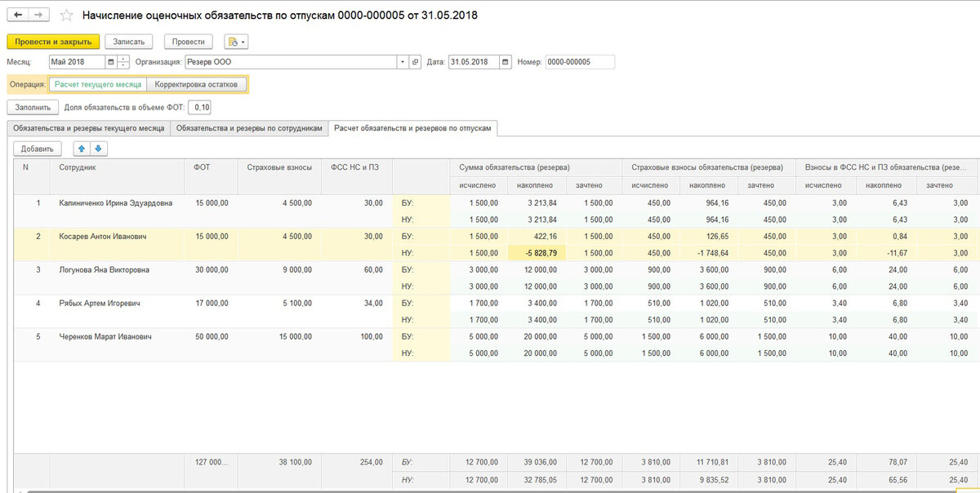Click the Записать button

pos(128,42)
